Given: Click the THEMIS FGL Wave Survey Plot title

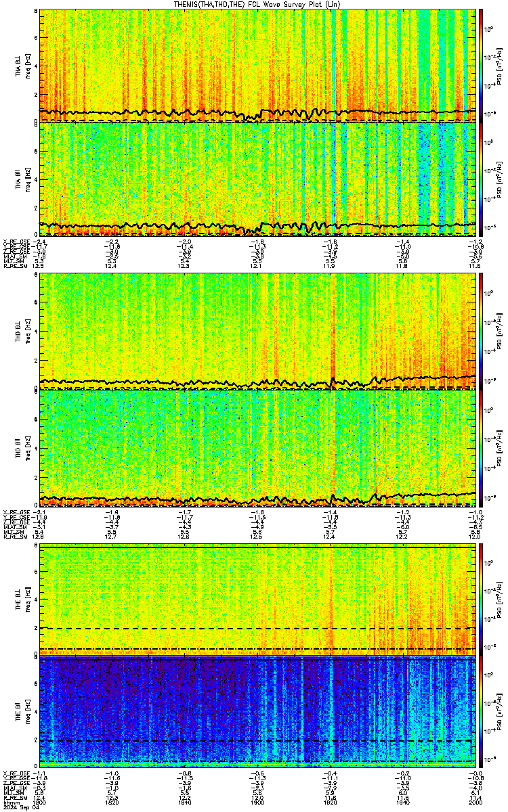Looking at the screenshot, I should (x=257, y=4).
